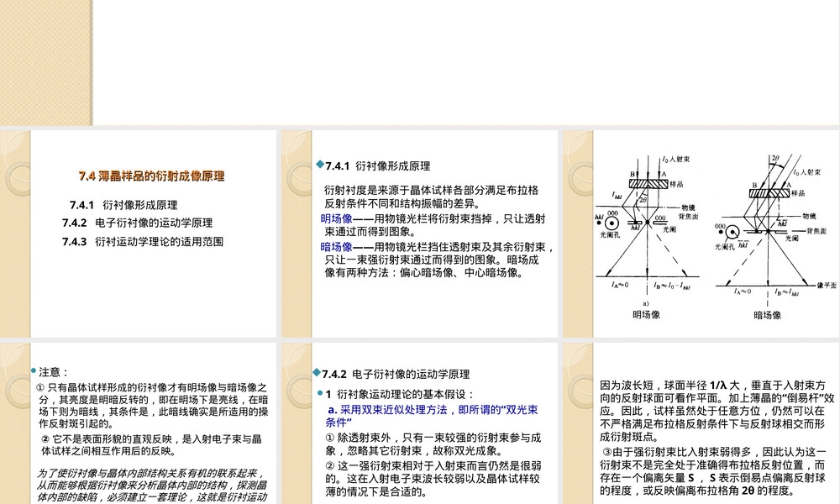Click the blue line a. 采用双束近似处理方法
This screenshot has height=504, width=840.
tap(432, 416)
